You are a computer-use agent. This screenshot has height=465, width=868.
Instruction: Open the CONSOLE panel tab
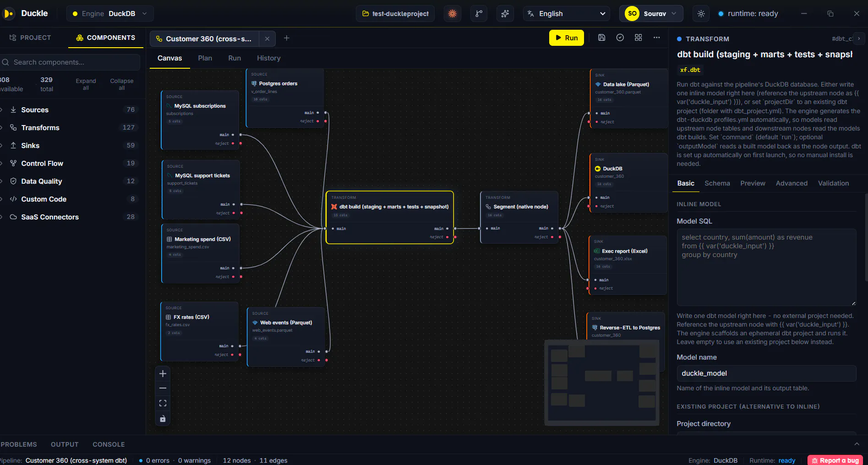109,444
